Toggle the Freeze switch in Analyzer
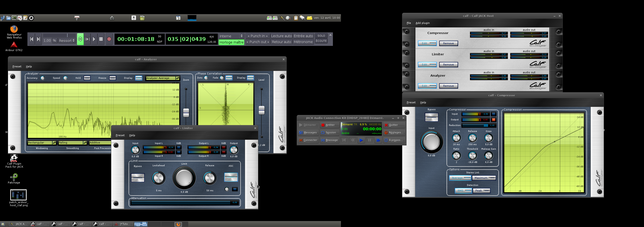 pos(113,78)
